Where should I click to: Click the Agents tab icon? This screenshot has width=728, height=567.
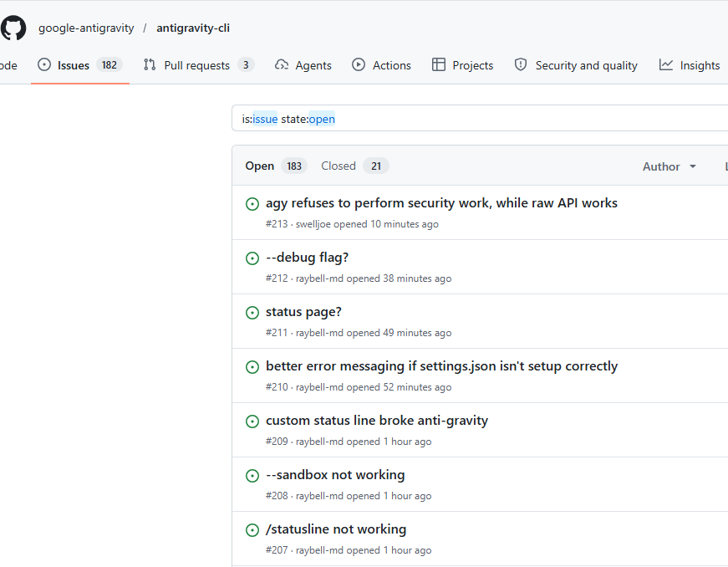point(282,64)
